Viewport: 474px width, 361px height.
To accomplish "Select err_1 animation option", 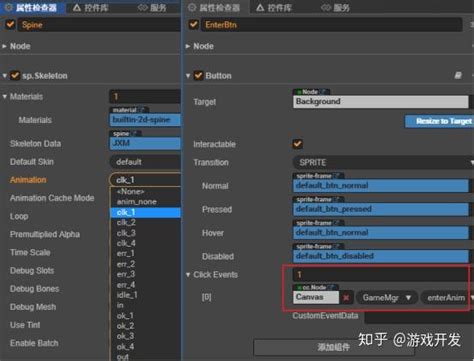I will coord(146,253).
